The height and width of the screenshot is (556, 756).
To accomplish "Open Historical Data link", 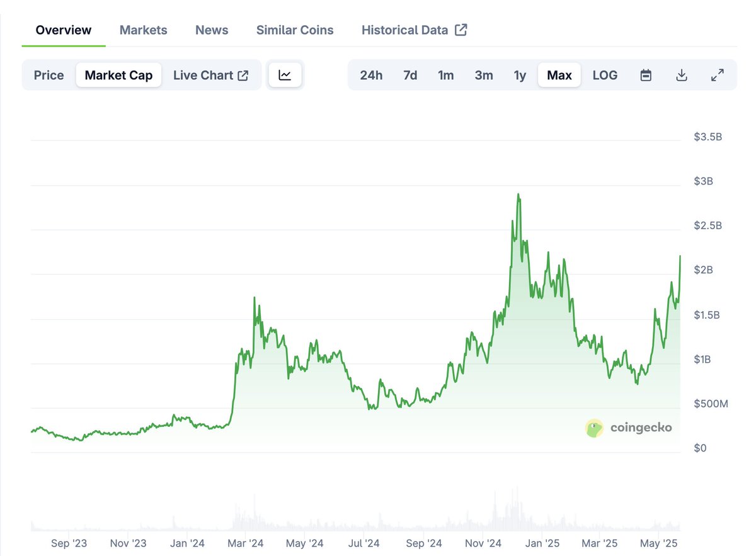I will (415, 30).
